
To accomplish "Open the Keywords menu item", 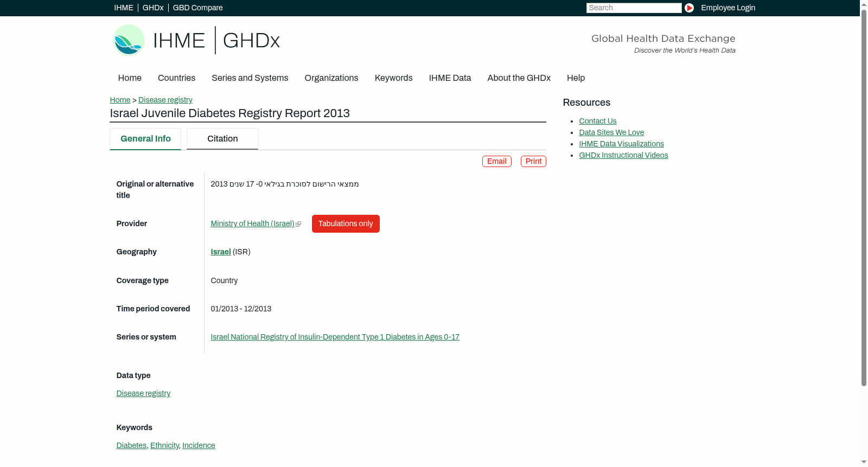I will tap(394, 78).
